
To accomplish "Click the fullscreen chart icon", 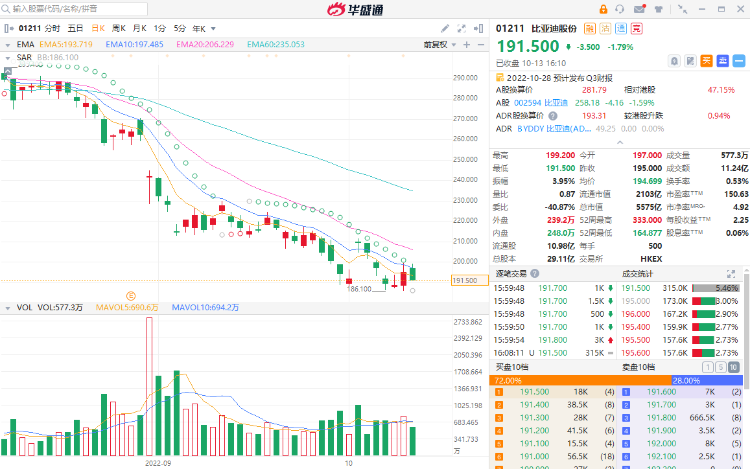I will click(462, 29).
